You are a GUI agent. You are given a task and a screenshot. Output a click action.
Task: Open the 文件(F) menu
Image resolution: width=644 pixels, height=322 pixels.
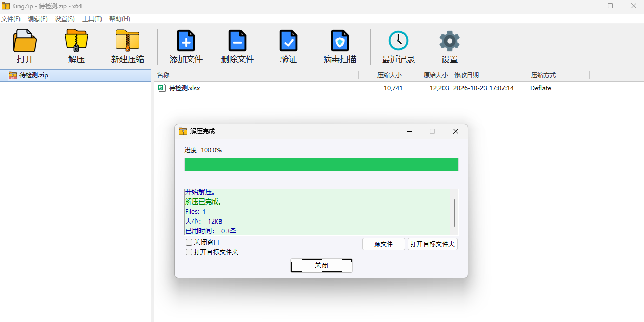10,19
